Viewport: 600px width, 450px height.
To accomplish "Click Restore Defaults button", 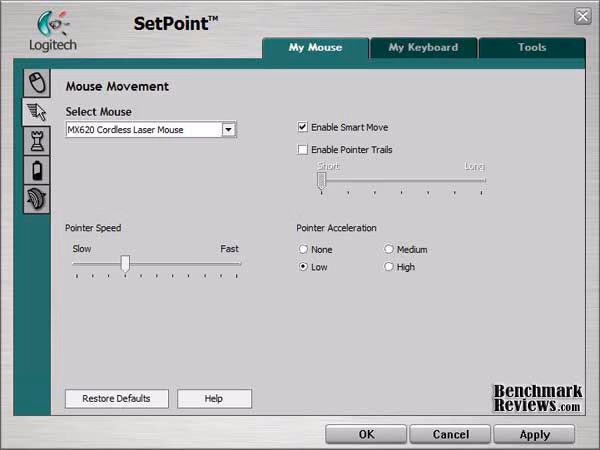I will [117, 398].
